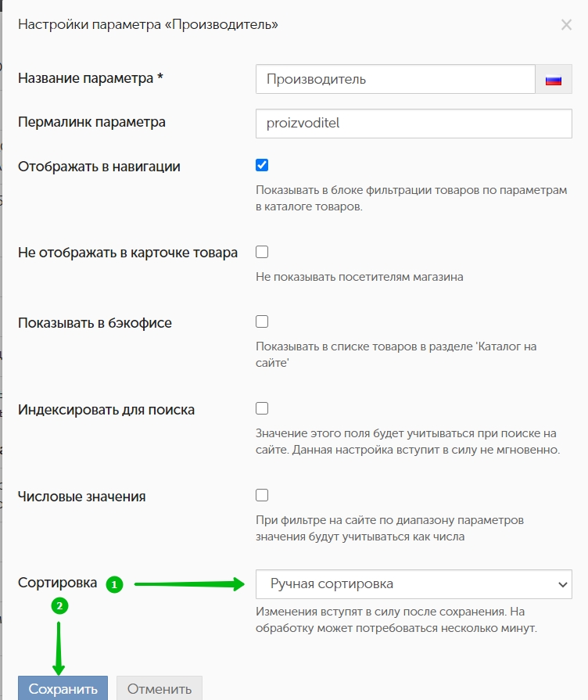Enable «Не отображать в карточке товара» checkbox
Image resolution: width=588 pixels, height=700 pixels.
262,252
